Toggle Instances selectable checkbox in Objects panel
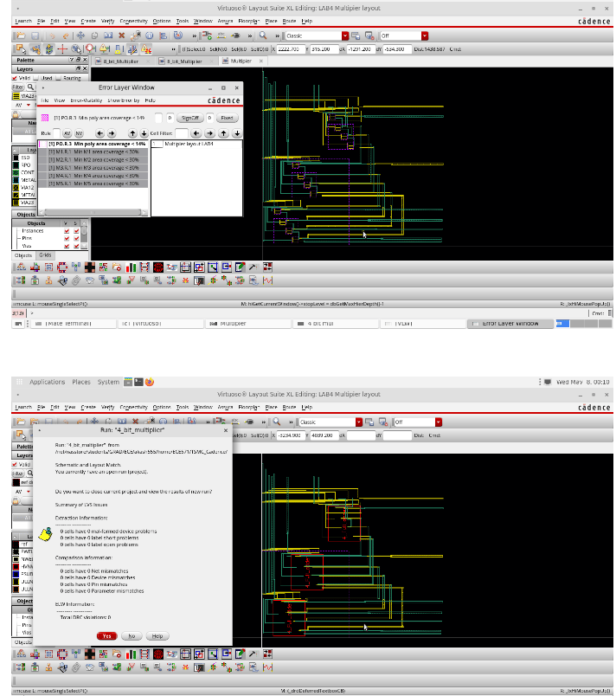This screenshot has width=616, height=696. (x=76, y=231)
